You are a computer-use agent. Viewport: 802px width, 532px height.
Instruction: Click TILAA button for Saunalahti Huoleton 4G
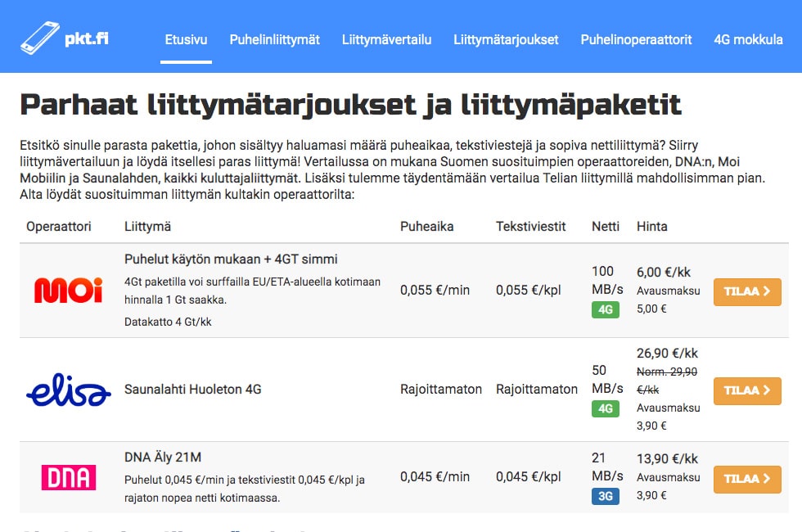coord(747,391)
